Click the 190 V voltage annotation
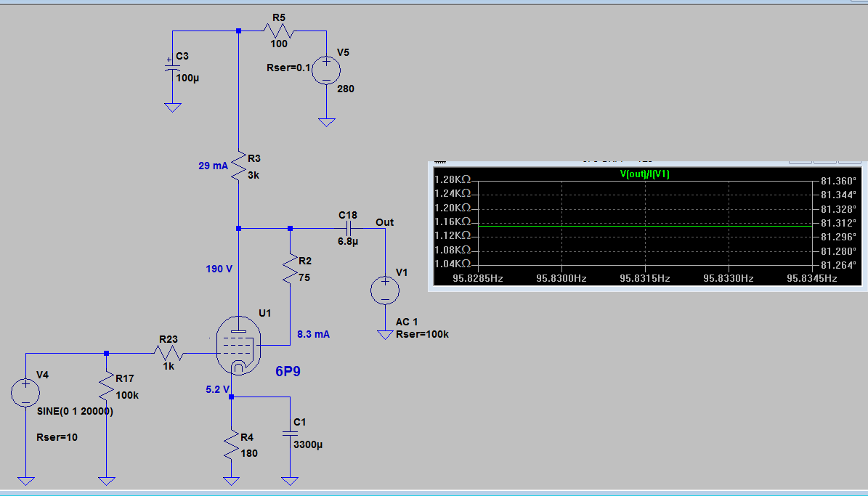 [x=219, y=269]
